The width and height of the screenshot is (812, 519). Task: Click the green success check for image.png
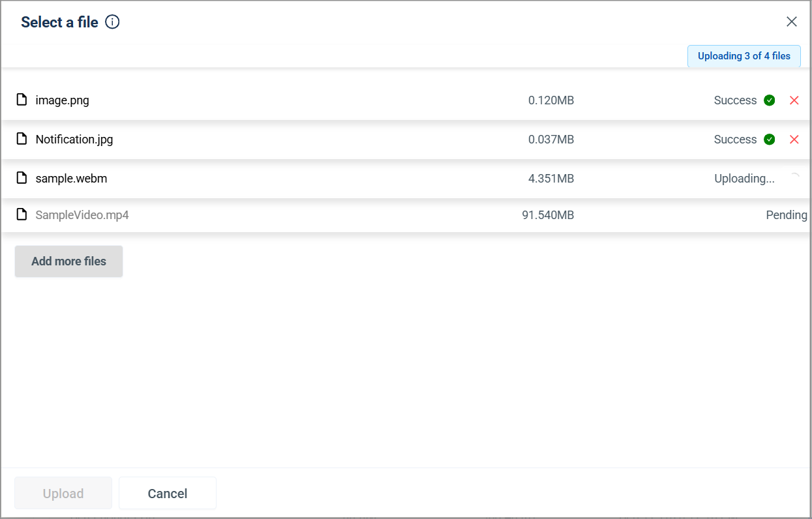[x=770, y=100]
